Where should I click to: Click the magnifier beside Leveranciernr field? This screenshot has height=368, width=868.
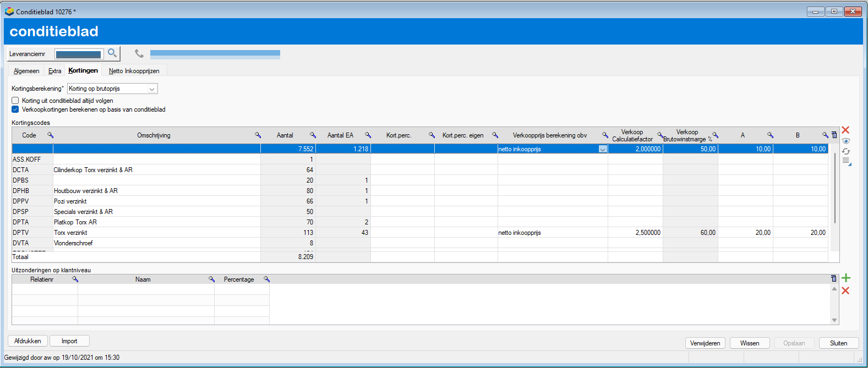(x=112, y=53)
